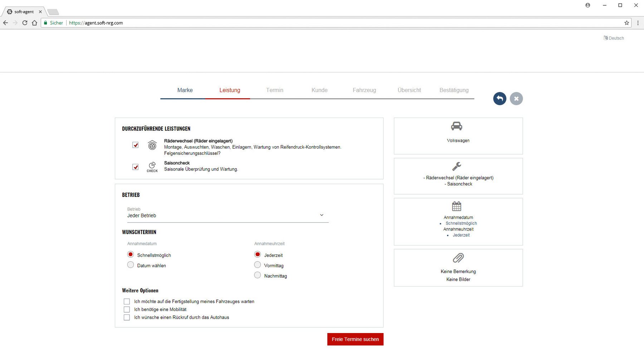Screen dimensions: 644x362
Task: Bookmark page with star icon
Action: click(x=626, y=23)
